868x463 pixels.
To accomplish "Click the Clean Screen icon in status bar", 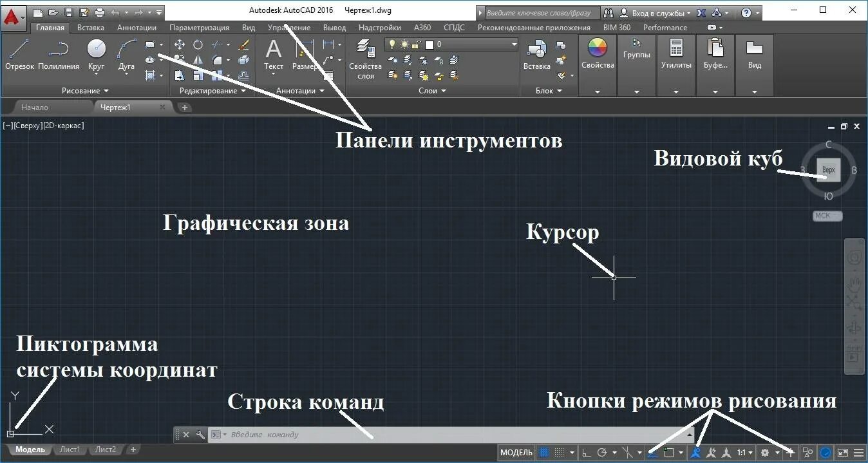I will tap(842, 453).
